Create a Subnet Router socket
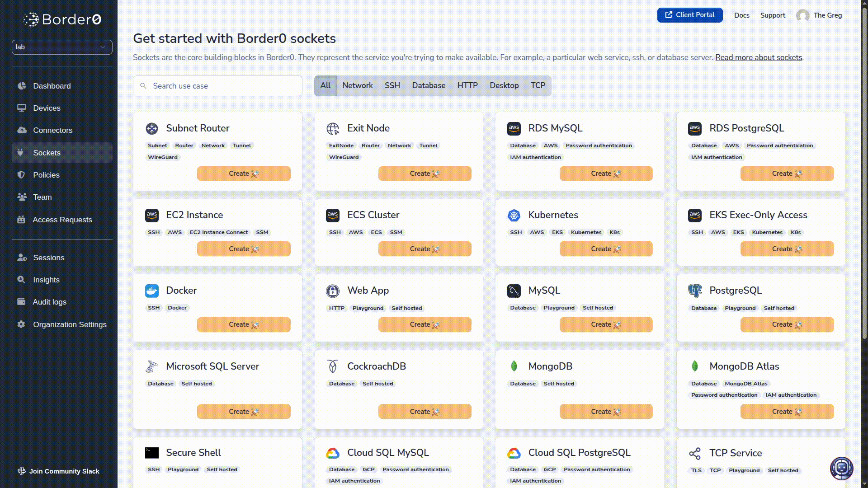 point(243,174)
